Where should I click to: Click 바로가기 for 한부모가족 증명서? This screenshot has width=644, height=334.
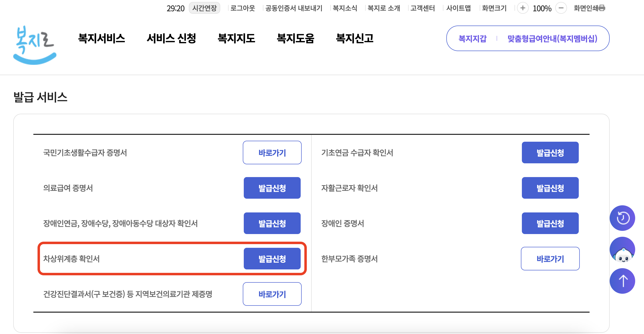point(550,259)
